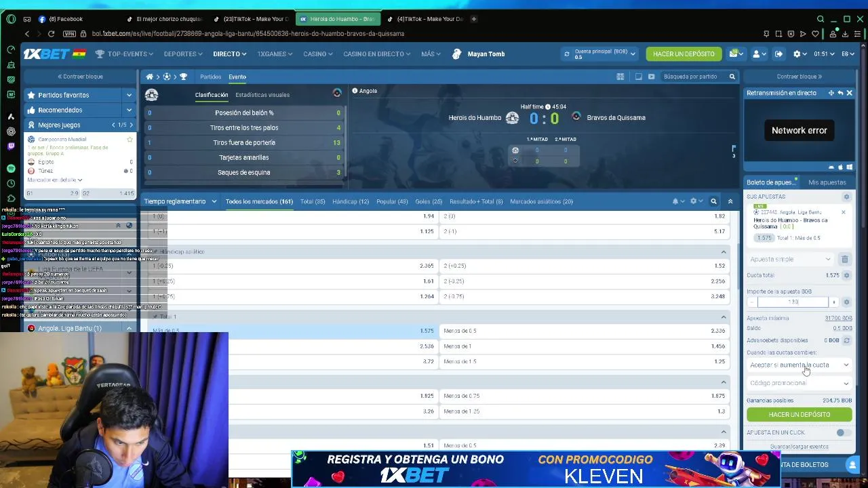Click Guardar/cargar eventos link
868x488 pixels.
pos(799,447)
